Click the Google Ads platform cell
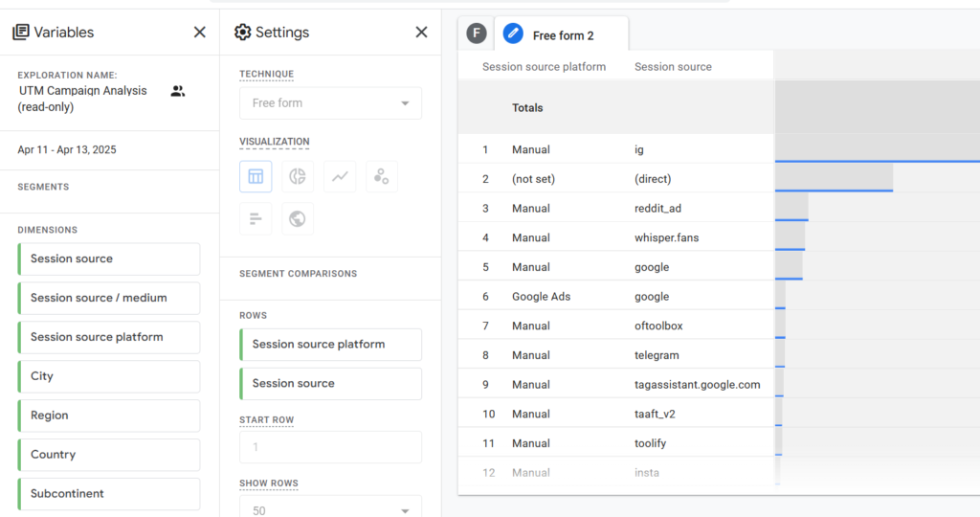 point(542,297)
